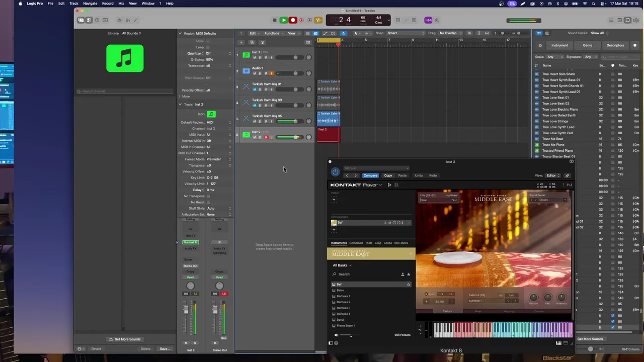Mute the Inst 1 track
The height and width of the screenshot is (362, 644).
point(255,57)
